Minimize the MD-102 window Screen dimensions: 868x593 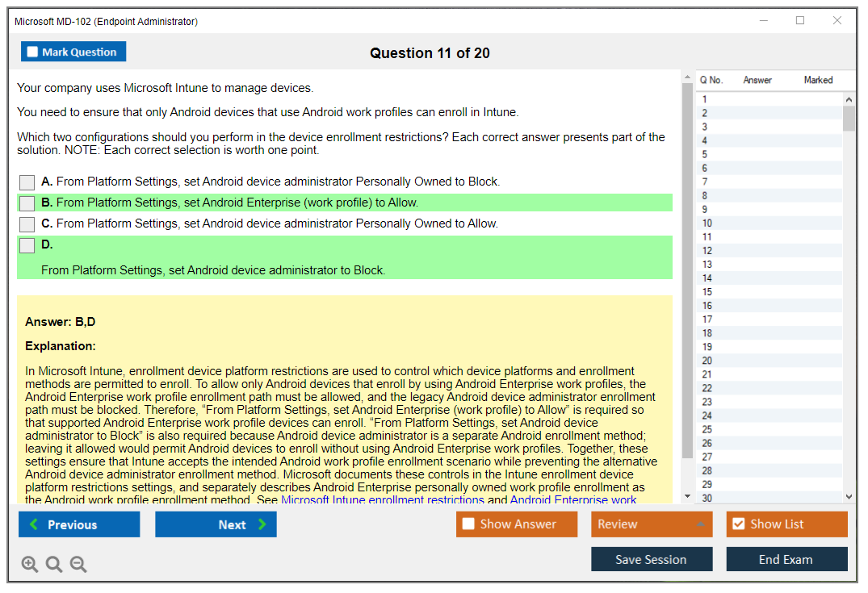(763, 20)
